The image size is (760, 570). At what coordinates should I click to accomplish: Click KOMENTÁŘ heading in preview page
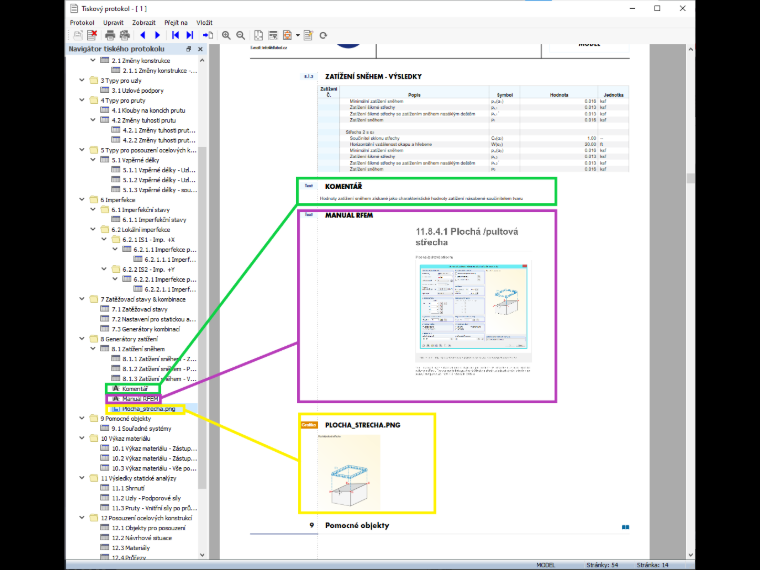click(343, 187)
